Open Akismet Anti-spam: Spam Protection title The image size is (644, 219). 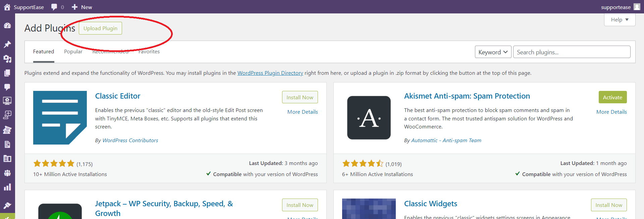[x=467, y=96]
